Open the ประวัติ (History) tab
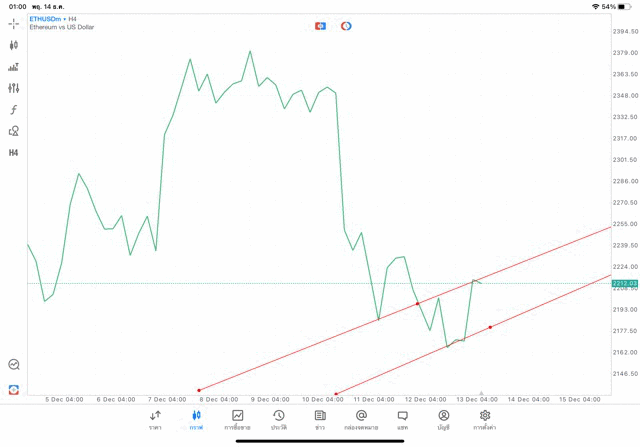 (x=279, y=419)
